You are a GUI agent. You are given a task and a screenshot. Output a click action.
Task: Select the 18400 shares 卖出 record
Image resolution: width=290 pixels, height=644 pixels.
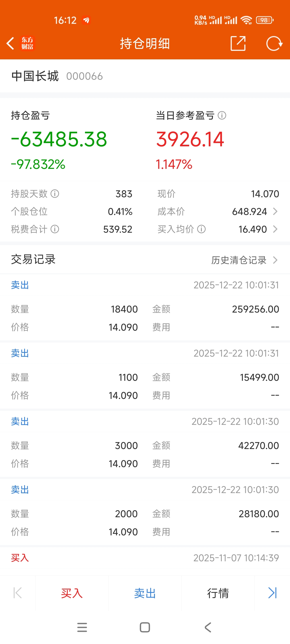[x=145, y=309]
